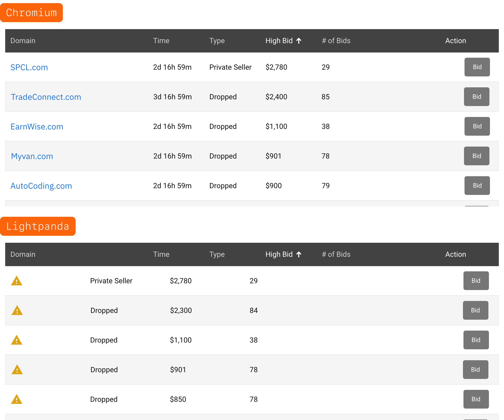Screen dimensions: 504x420
Task: Select the $2,300 bid in Lightpanda table
Action: (181, 310)
